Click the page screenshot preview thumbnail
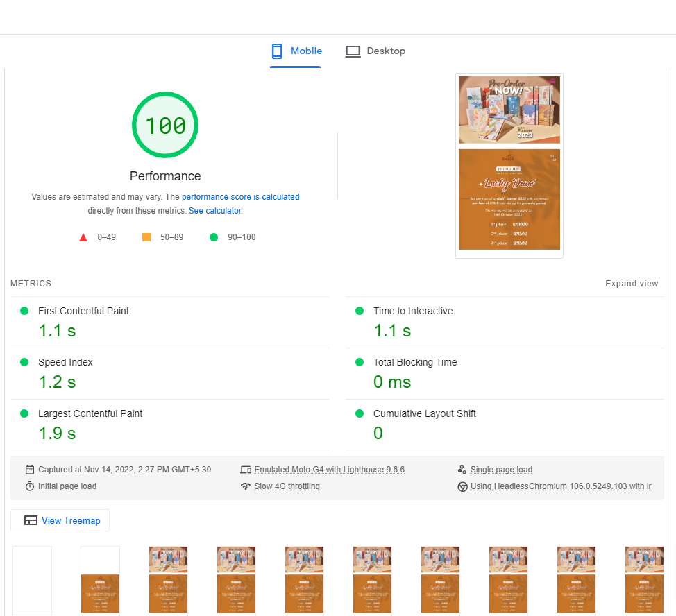 (509, 165)
